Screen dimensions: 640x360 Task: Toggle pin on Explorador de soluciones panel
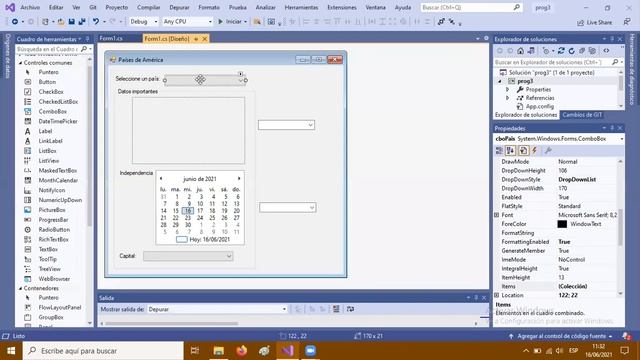click(x=612, y=39)
